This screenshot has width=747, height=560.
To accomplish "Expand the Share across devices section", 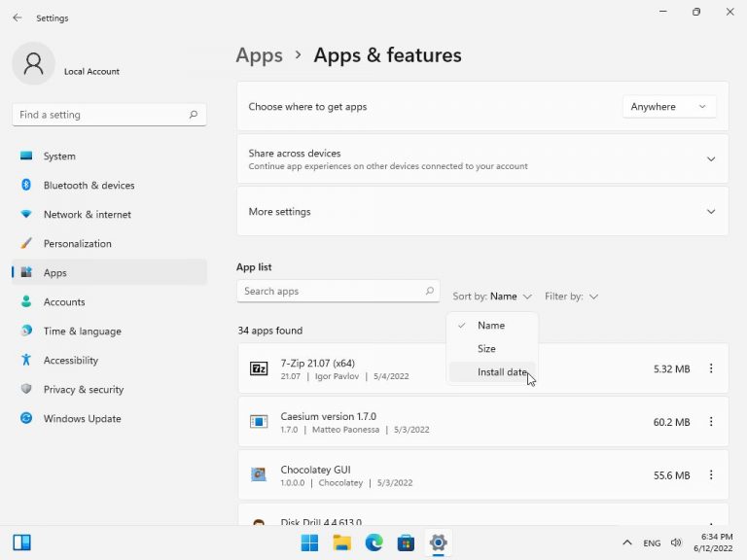I will (x=710, y=159).
